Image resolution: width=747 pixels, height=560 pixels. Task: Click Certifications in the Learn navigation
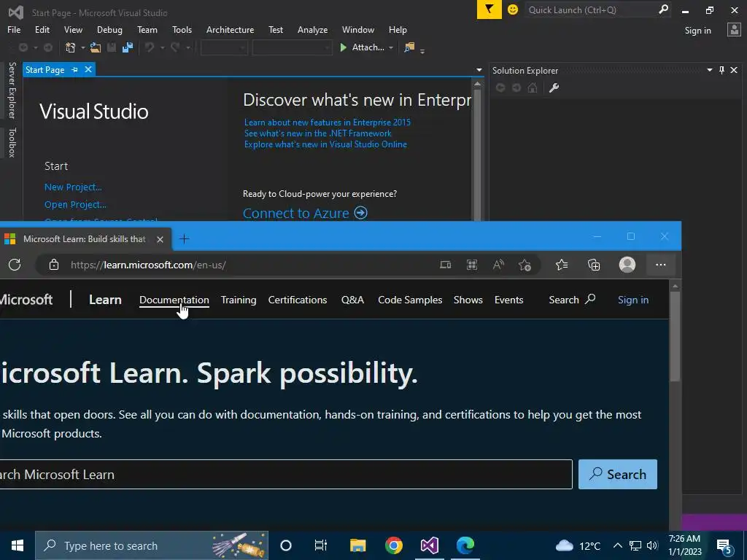click(x=298, y=300)
